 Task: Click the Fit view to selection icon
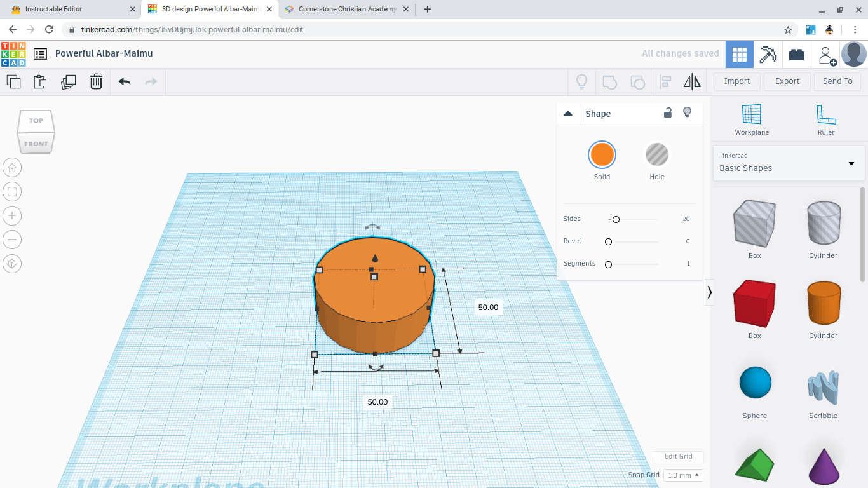12,191
